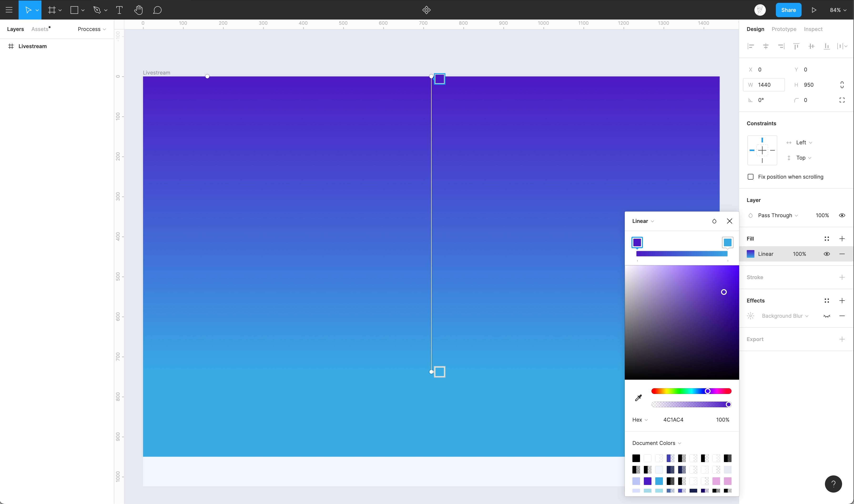Select the Hand tool
This screenshot has width=854, height=504.
(138, 10)
